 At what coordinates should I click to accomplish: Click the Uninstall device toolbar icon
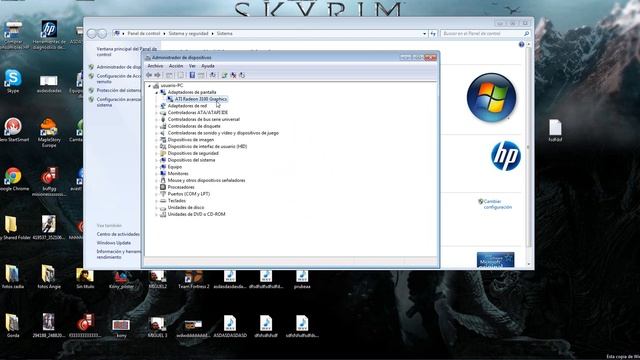tap(233, 75)
